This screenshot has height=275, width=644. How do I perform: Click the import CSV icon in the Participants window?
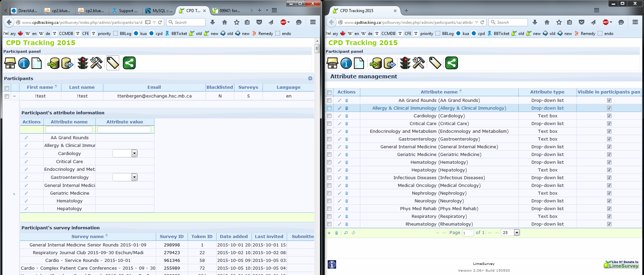53,63
